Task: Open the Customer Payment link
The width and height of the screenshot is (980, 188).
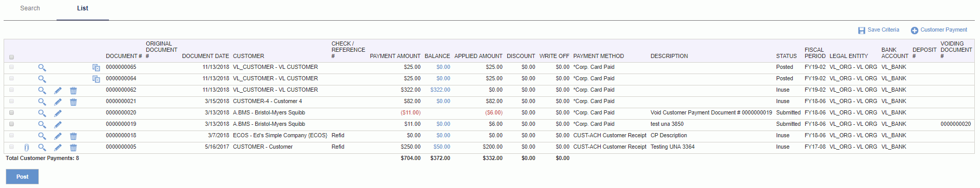Action: pos(944,30)
